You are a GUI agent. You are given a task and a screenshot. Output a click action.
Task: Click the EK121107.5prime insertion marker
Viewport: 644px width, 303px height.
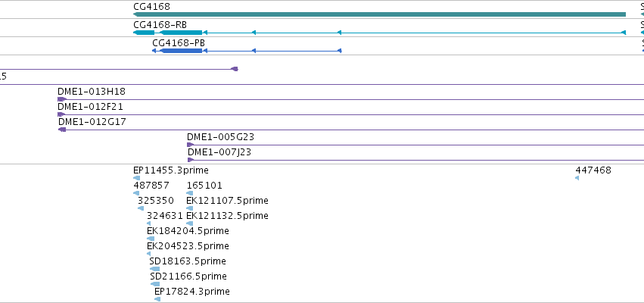(x=189, y=208)
